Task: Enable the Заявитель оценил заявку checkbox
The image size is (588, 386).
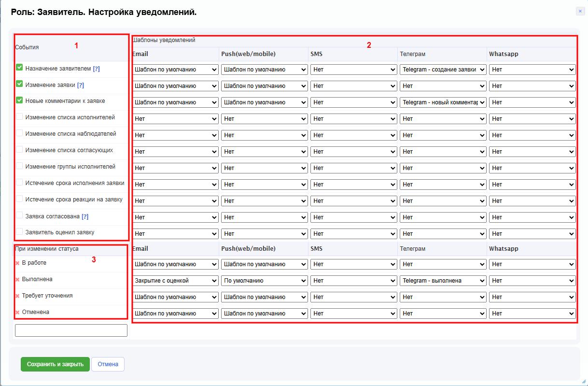Action: tap(19, 232)
